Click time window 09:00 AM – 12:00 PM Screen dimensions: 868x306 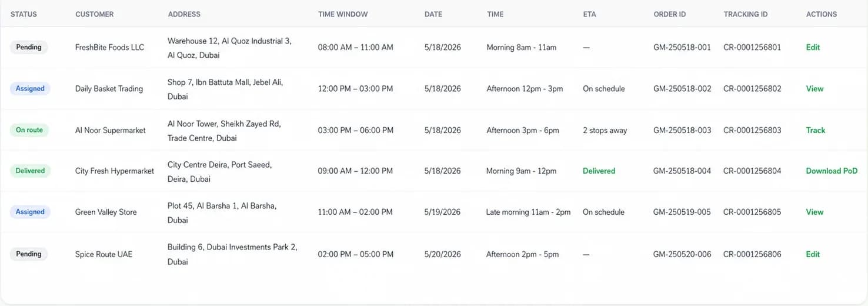(x=355, y=171)
